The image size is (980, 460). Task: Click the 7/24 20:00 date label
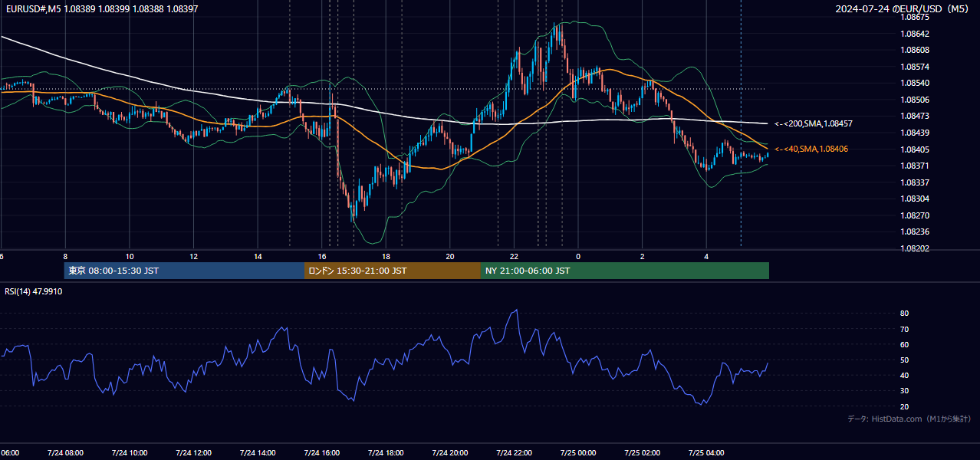(450, 453)
